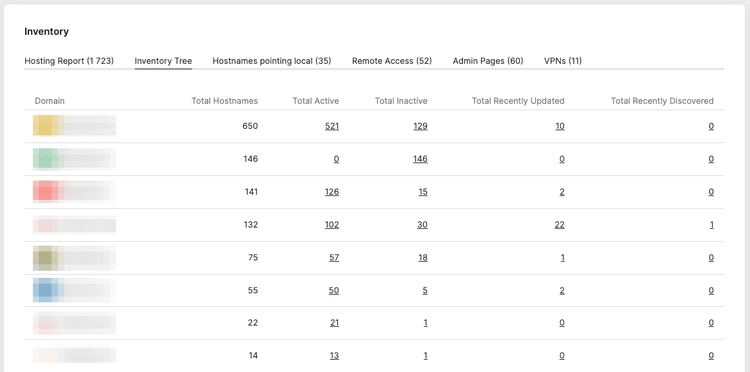Screen dimensions: 750x372
Task: Open the underlined 22 recently updated link
Action: coord(560,225)
